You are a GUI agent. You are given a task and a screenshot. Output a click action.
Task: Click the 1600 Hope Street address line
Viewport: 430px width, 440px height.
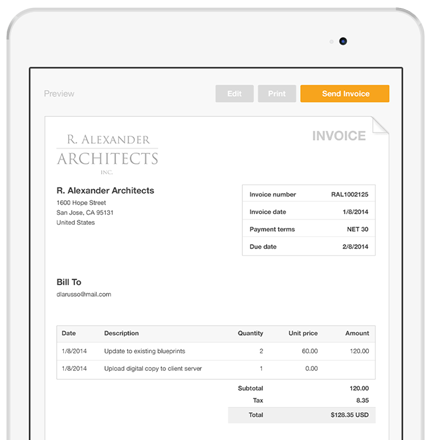click(81, 203)
